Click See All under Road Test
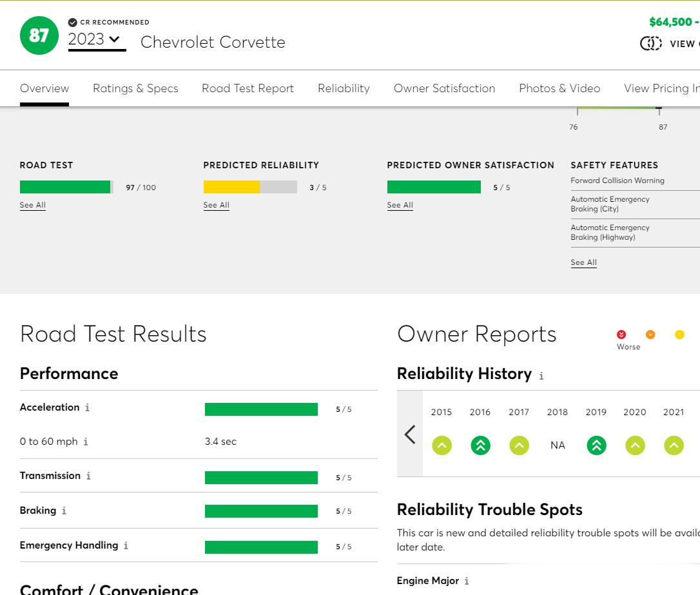Screen dimensions: 700x595 [x=33, y=205]
